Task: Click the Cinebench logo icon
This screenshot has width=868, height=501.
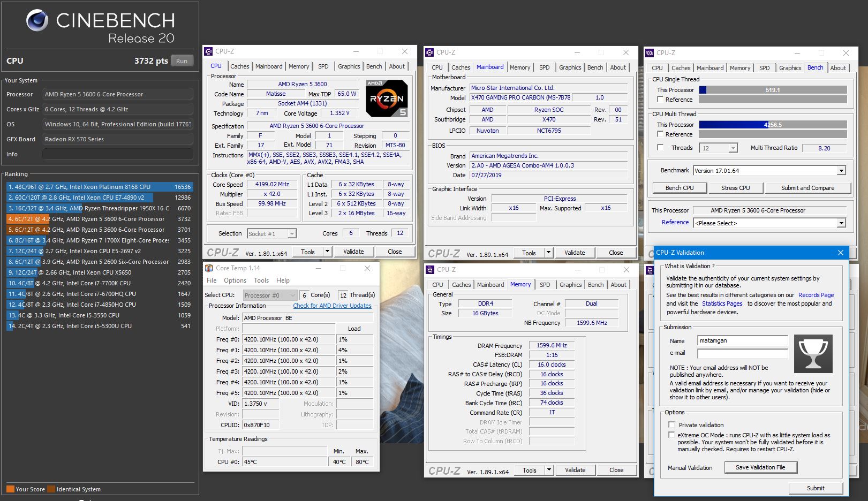Action: point(37,20)
